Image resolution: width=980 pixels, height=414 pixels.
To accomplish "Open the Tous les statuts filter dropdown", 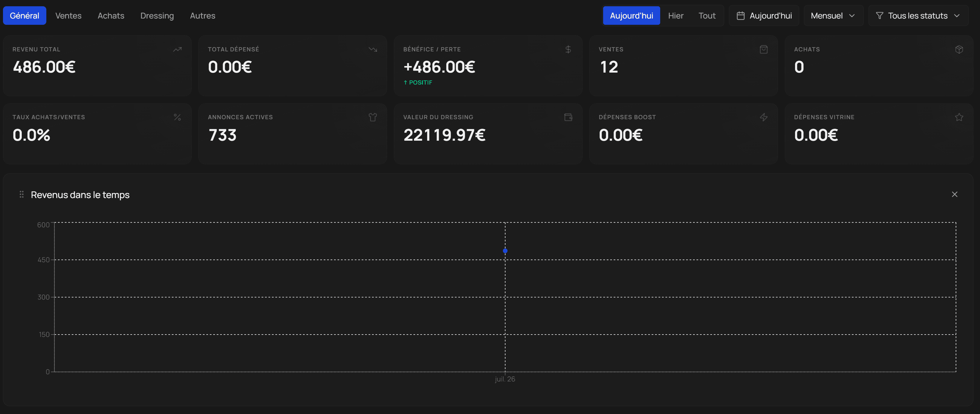I will [x=918, y=16].
